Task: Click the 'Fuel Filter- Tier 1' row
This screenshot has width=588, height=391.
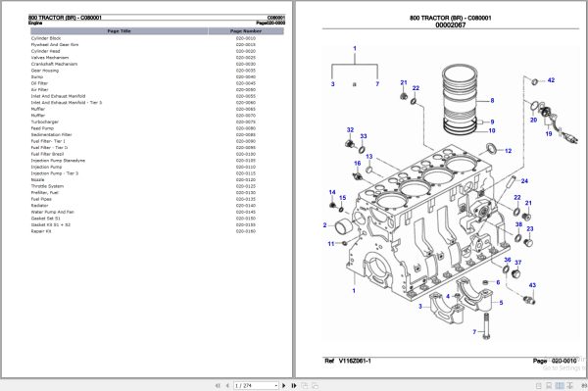Action: (157, 141)
